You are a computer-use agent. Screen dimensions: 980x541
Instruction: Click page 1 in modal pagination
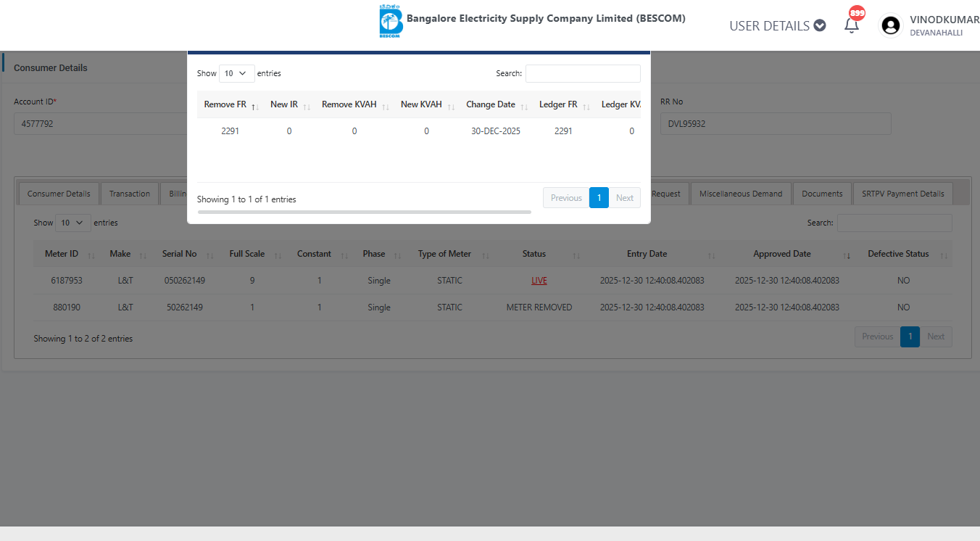599,198
